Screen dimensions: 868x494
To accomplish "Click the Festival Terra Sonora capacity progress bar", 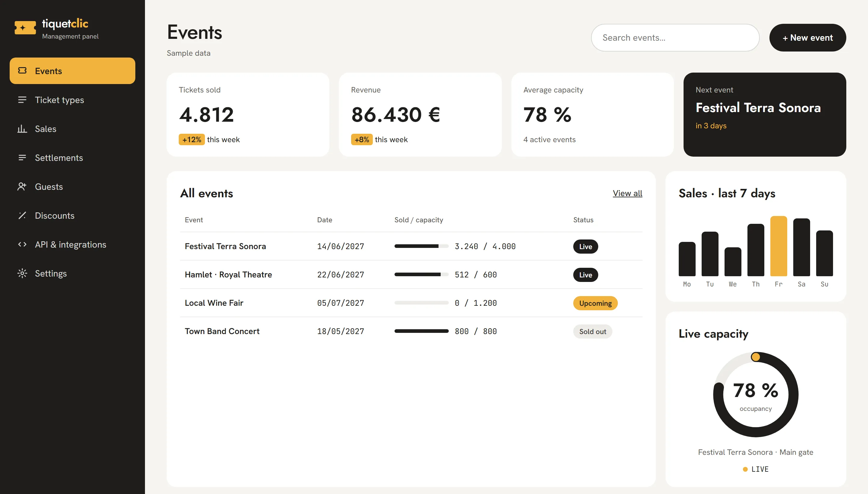I will pos(421,246).
